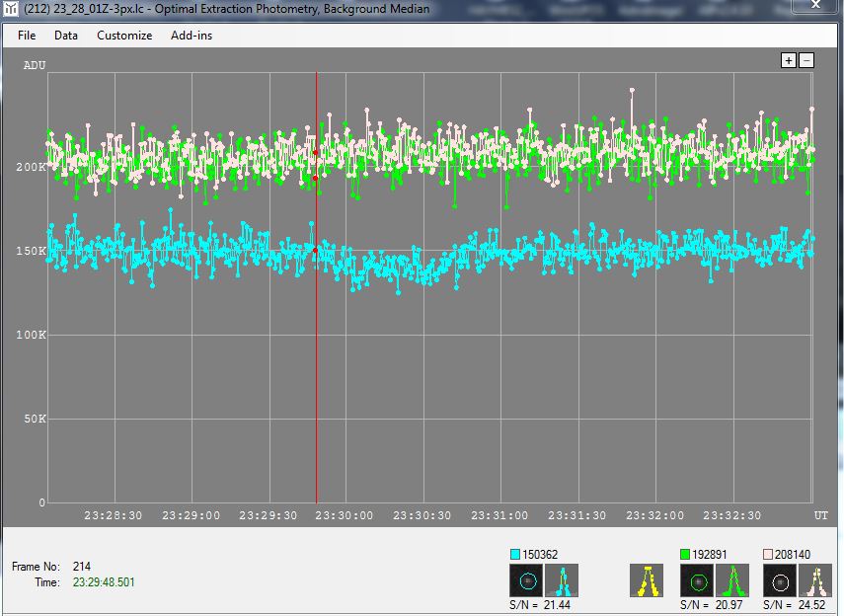Click the minus zoom-out button on chart

(806, 60)
